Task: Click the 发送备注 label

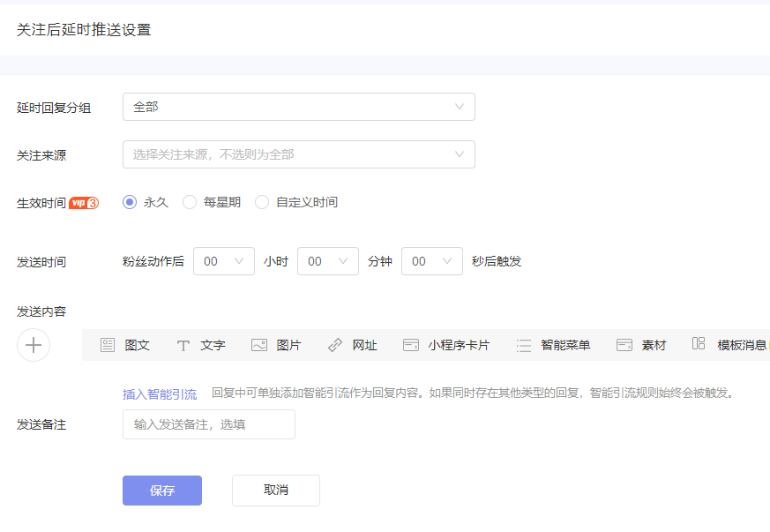Action: point(41,424)
